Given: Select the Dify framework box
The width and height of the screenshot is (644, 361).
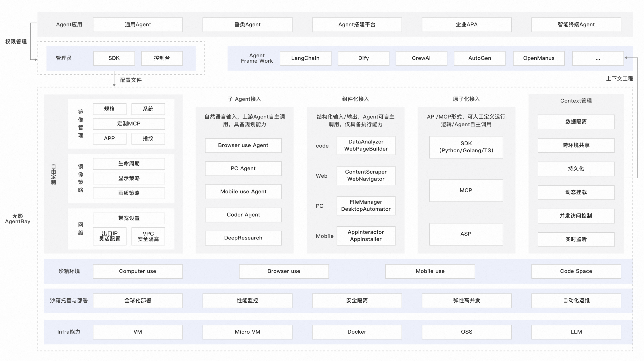Looking at the screenshot, I should pos(363,58).
